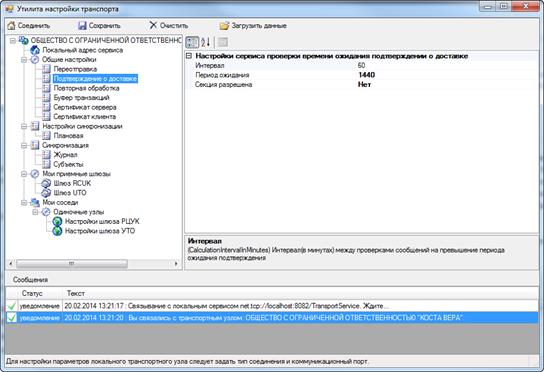
Task: Select the Сертификат сервера tree item
Action: 85,107
